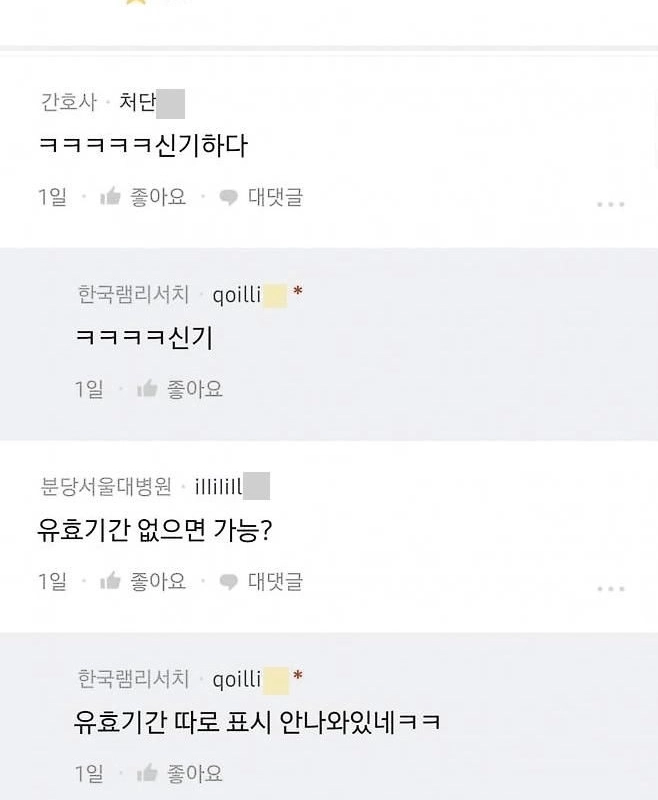Viewport: 658px width, 800px height.
Task: Select username illilil next to 분당서울대병원
Action: click(219, 487)
